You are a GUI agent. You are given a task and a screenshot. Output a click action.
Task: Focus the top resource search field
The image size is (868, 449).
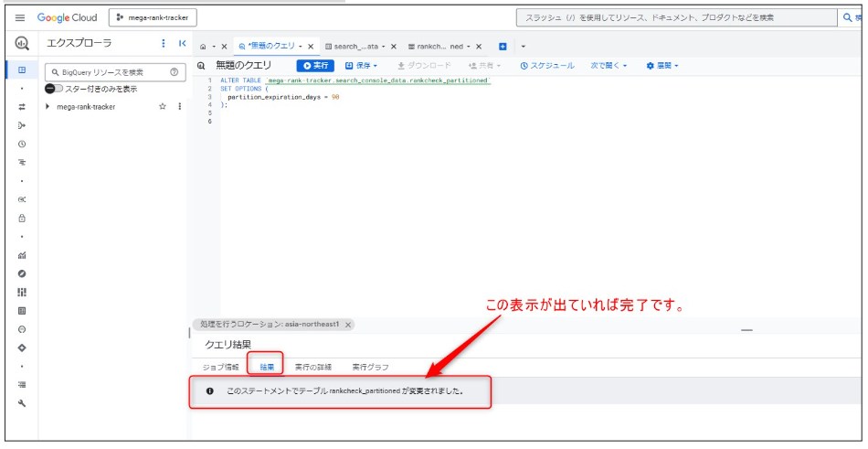pos(676,17)
